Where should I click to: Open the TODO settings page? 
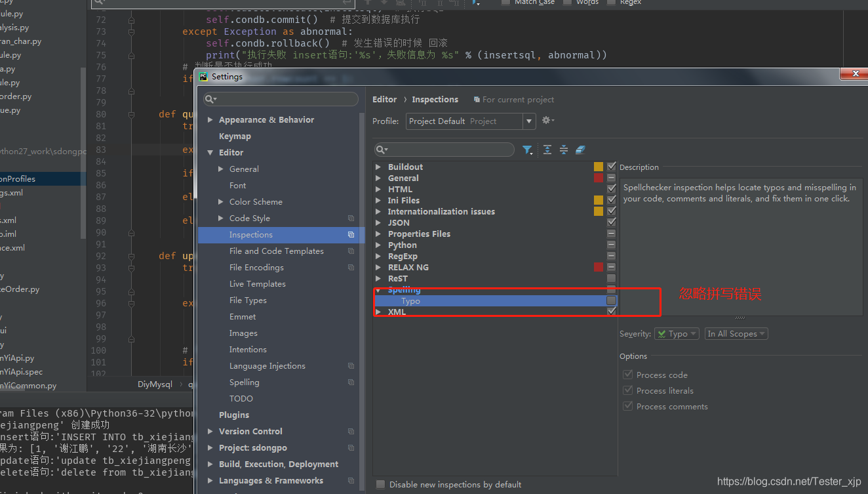241,399
